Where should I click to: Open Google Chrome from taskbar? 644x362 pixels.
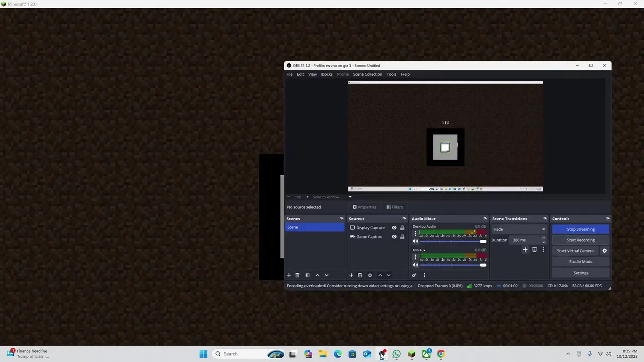[441, 354]
